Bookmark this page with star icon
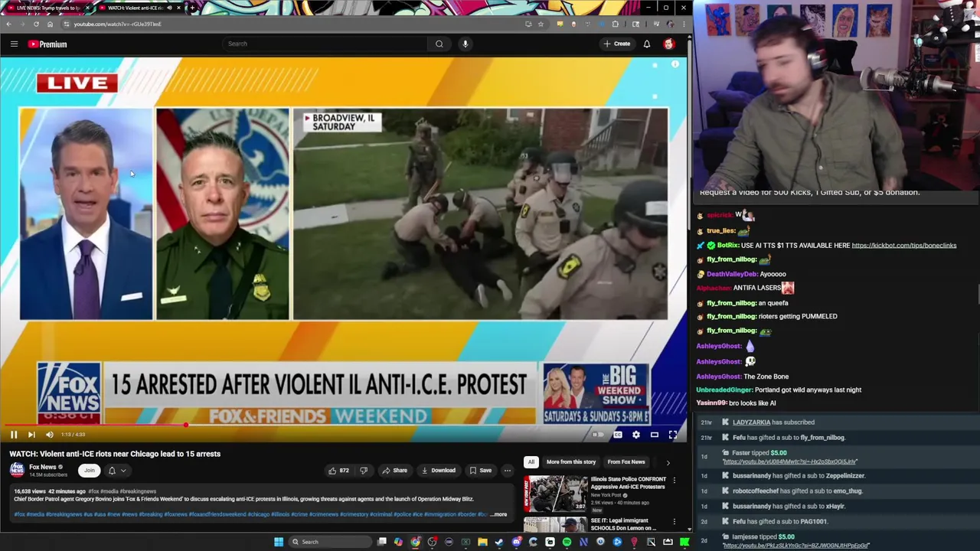This screenshot has width=980, height=551. coord(541,24)
